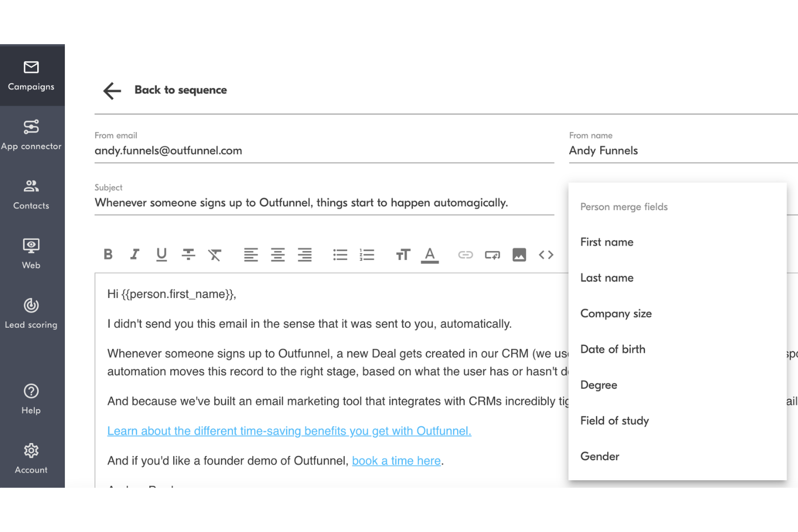The image size is (798, 532).
Task: Clear formatting with the clear-format icon
Action: (215, 254)
